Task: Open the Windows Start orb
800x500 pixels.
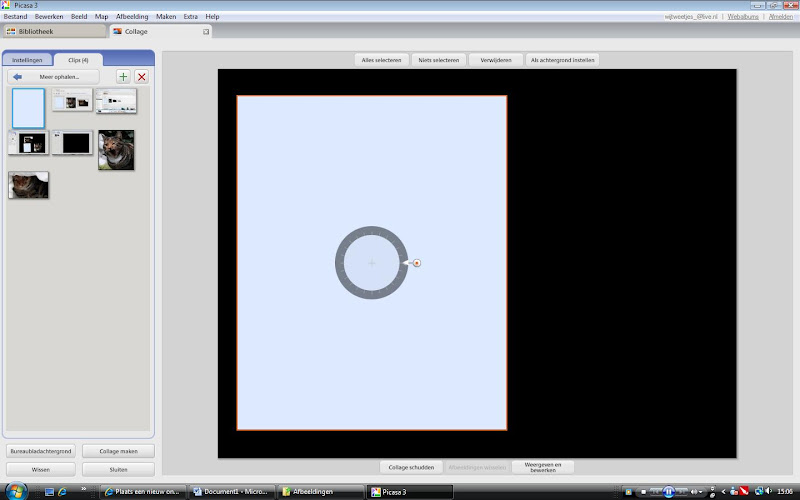Action: click(15, 491)
